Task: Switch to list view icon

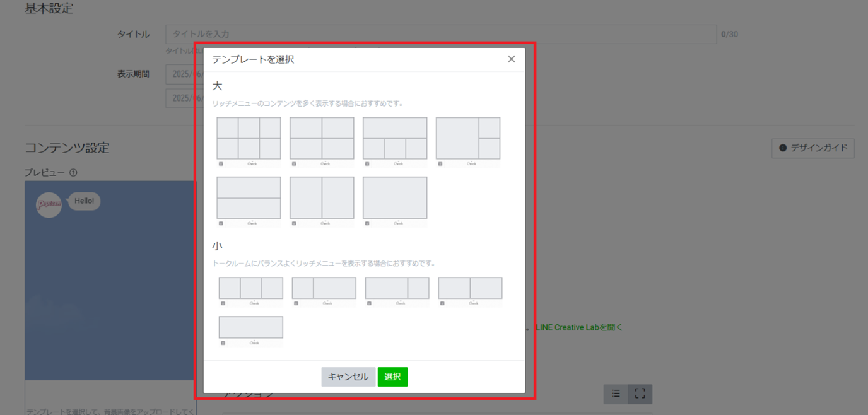Action: tap(616, 394)
